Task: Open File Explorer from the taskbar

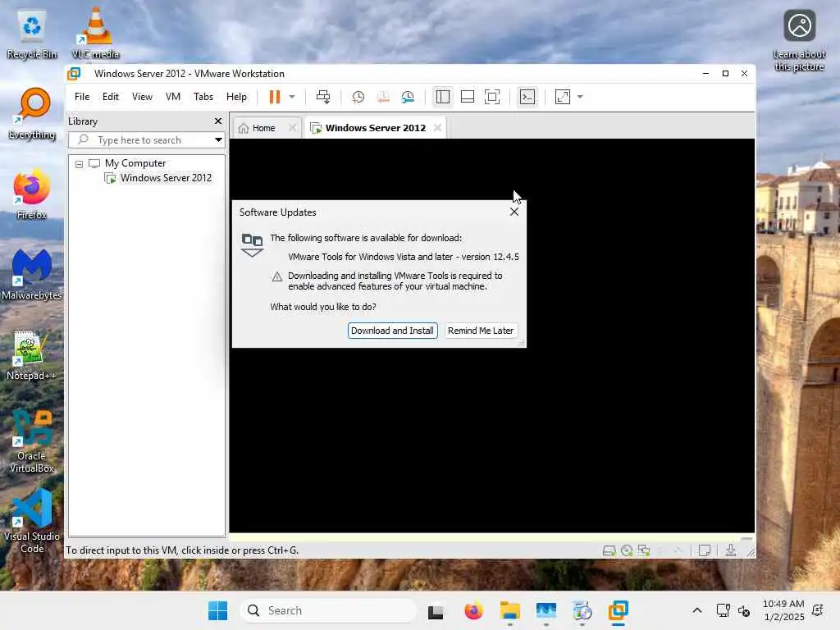Action: tap(510, 610)
